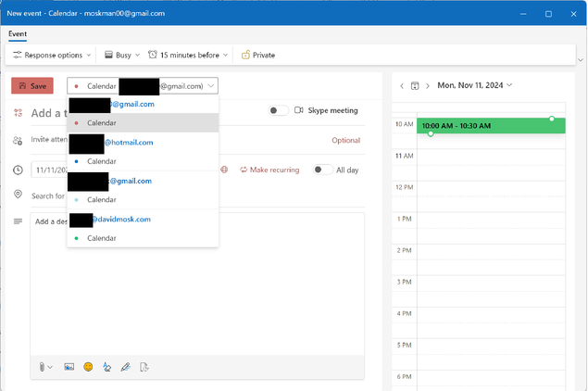Click the hotmail.com account header
This screenshot has width=588, height=391.
pyautogui.click(x=143, y=142)
